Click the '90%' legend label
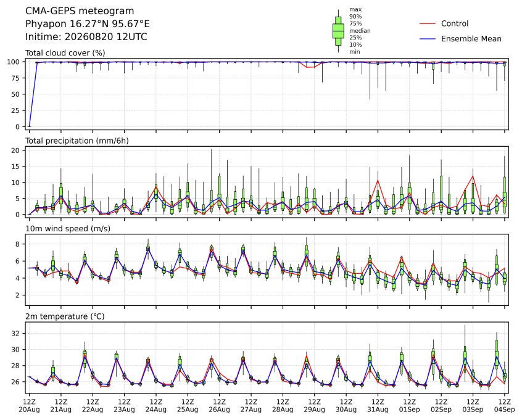The image size is (522, 420). click(355, 16)
